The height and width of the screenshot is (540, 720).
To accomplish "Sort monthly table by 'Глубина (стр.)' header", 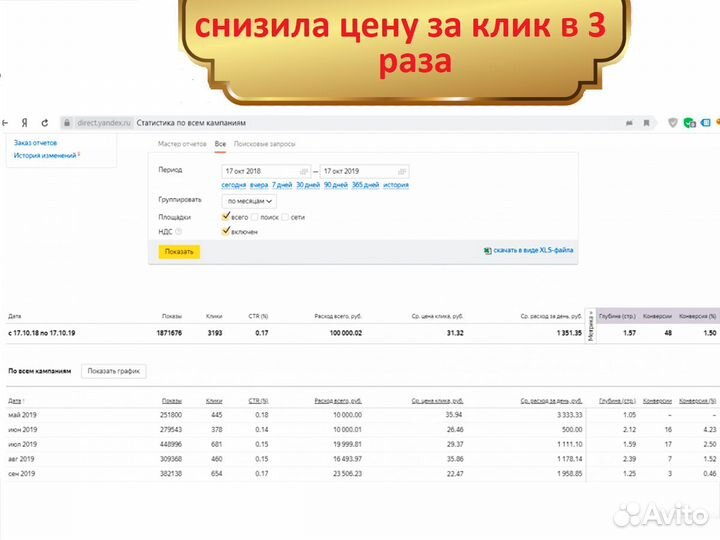I will 617,401.
